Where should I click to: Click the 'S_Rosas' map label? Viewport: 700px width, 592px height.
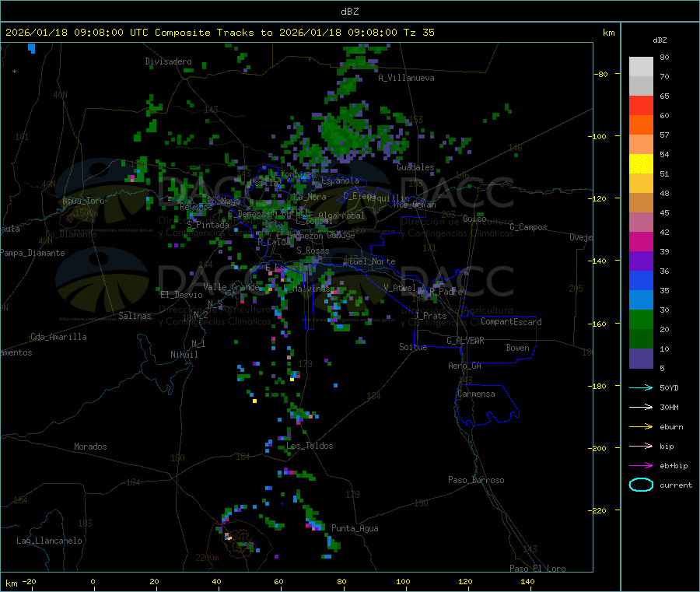pos(313,250)
